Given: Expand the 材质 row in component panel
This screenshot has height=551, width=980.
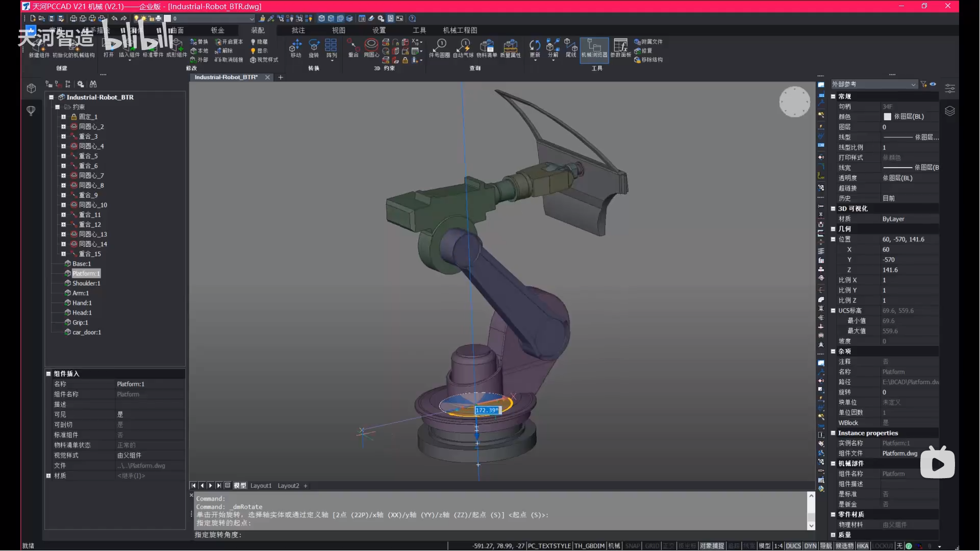Looking at the screenshot, I should (48, 476).
